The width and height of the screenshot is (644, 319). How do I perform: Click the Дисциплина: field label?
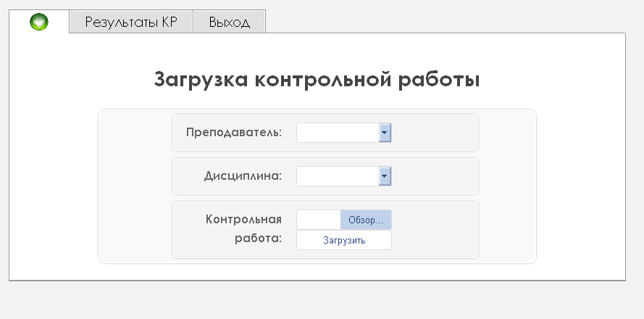pyautogui.click(x=243, y=176)
